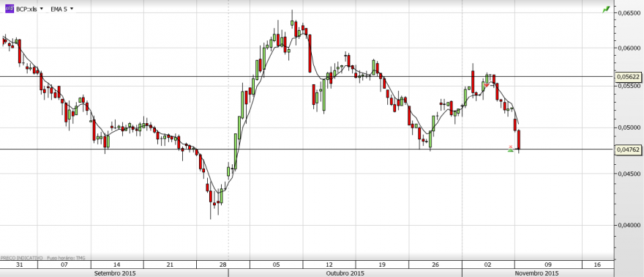644x277 pixels.
Task: Click the date label 16 on time axis
Action: coord(597,265)
